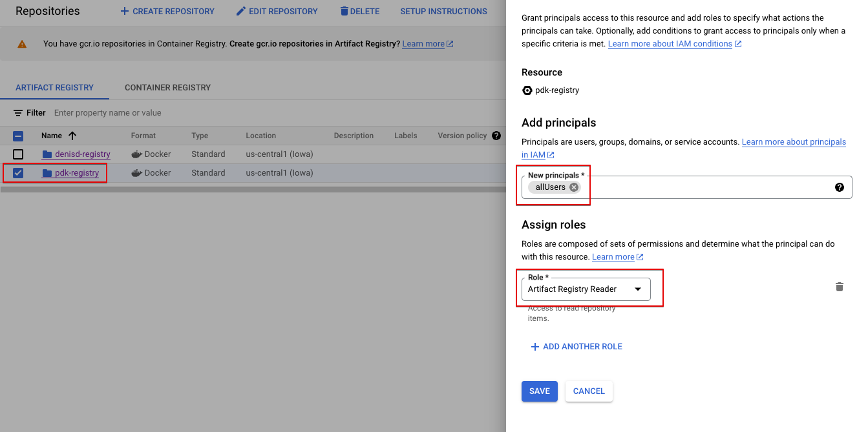Click the Version policy column header
Screen dimensions: 868x432
(x=462, y=136)
